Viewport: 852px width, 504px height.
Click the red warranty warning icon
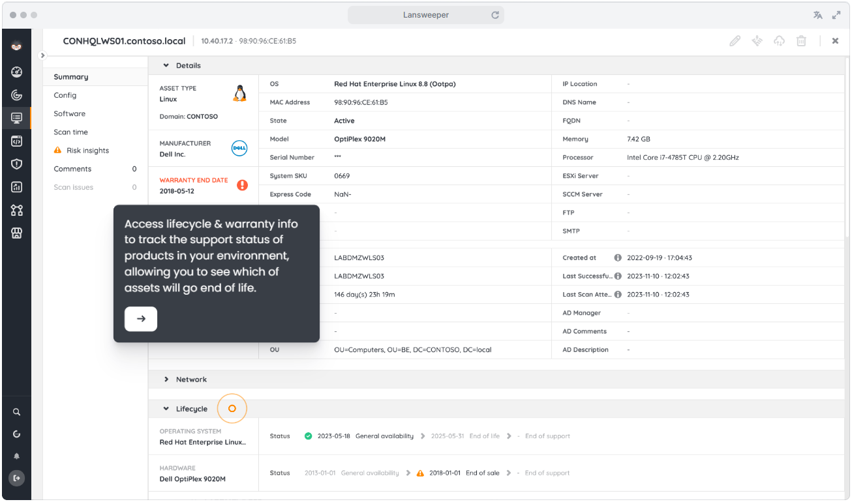click(x=242, y=185)
